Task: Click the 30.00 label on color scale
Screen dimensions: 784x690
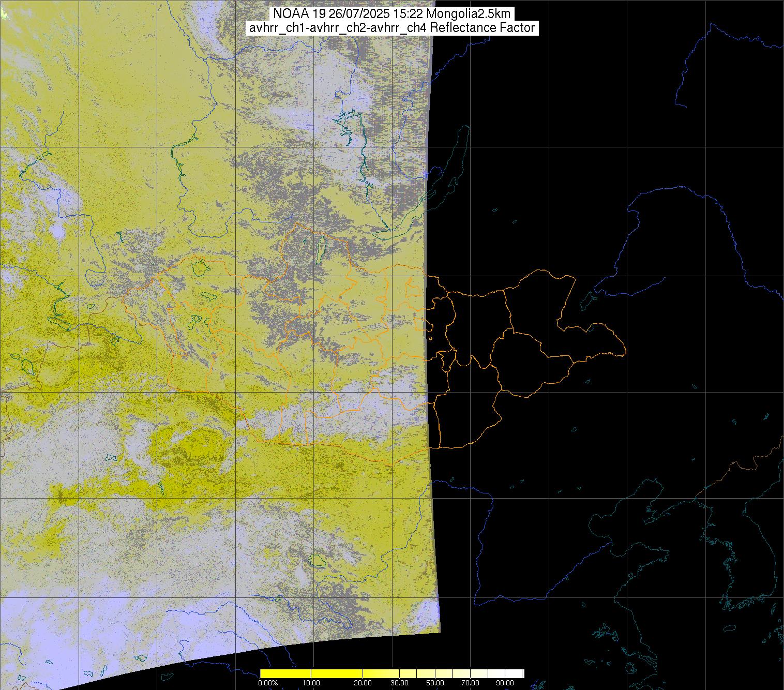Action: tap(399, 683)
